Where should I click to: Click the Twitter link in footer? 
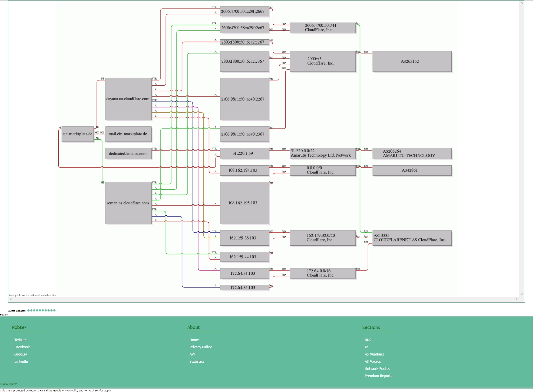click(x=20, y=340)
